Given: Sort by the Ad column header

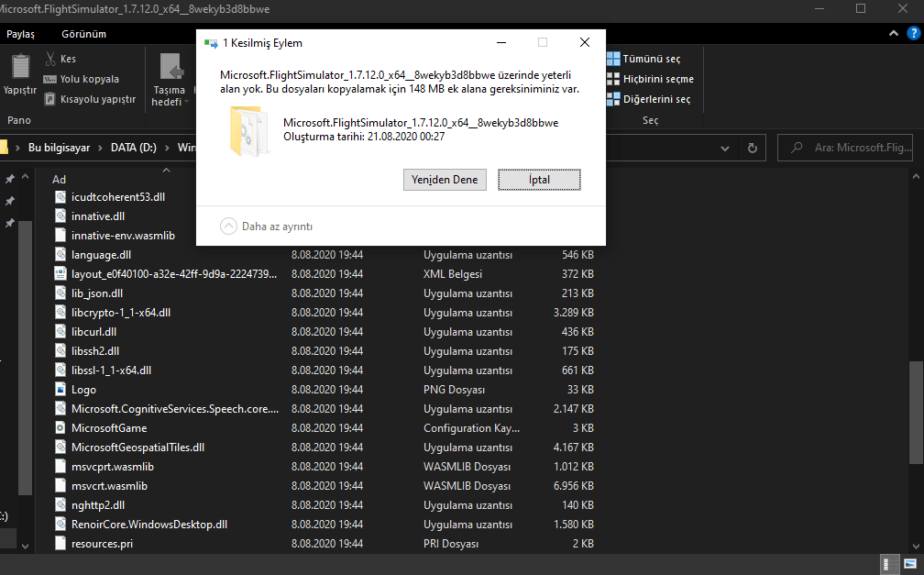Looking at the screenshot, I should click(59, 180).
